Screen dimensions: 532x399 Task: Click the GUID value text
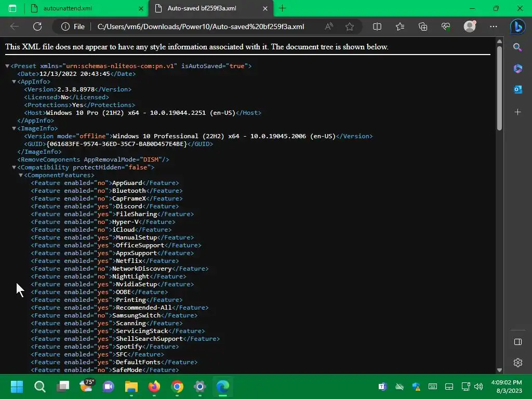[x=117, y=144]
